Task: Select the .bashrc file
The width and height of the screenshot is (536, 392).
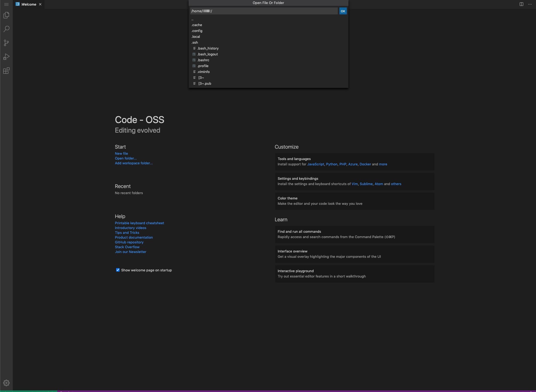Action: click(268, 60)
